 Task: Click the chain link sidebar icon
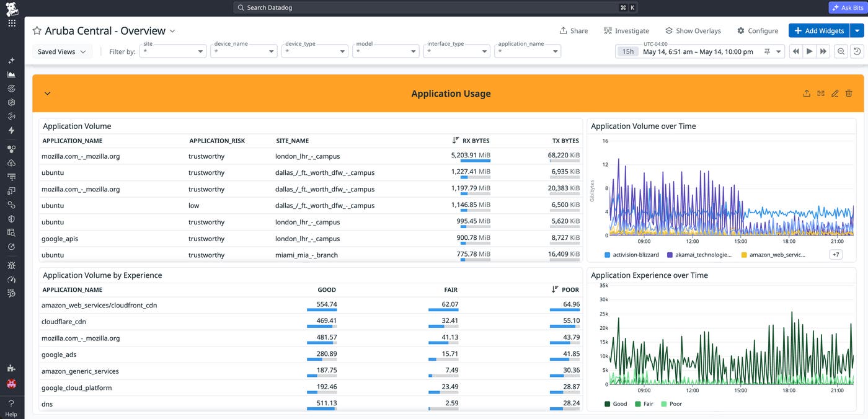(12, 205)
